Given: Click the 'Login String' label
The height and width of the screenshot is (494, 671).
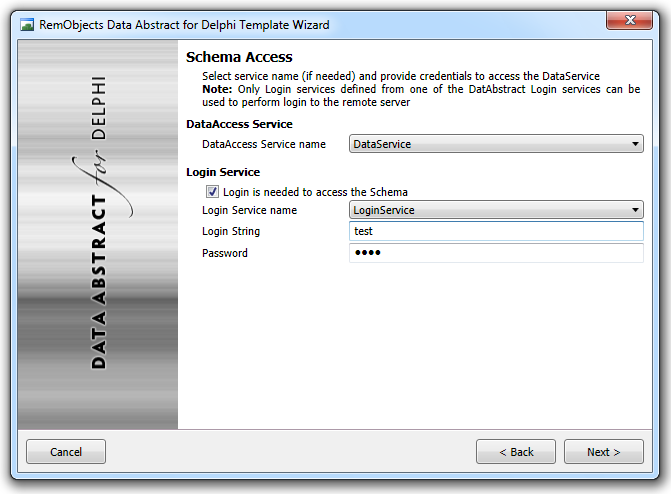Looking at the screenshot, I should (x=231, y=231).
